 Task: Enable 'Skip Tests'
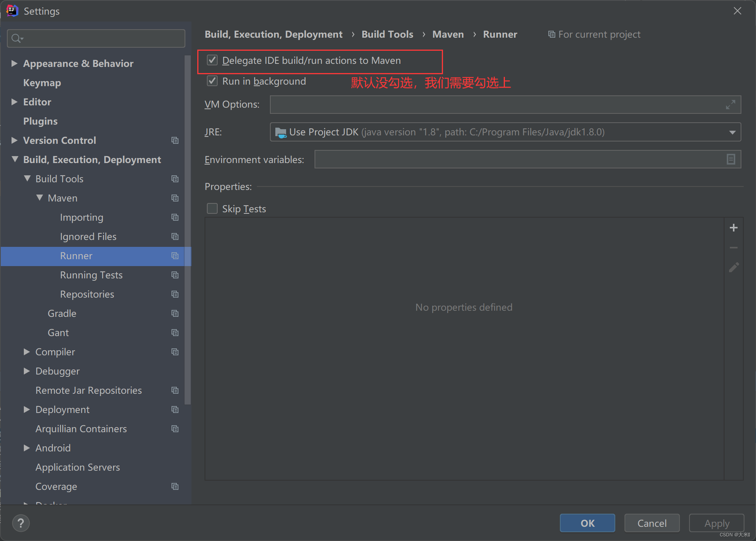(212, 208)
